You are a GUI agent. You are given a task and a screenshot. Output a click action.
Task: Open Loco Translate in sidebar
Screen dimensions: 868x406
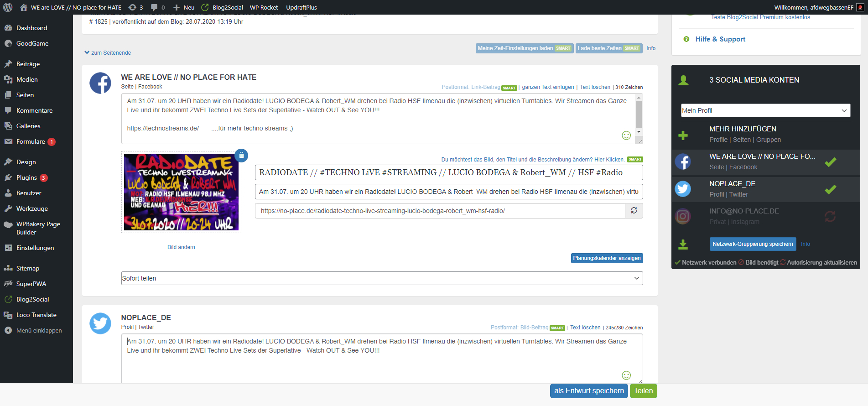36,315
